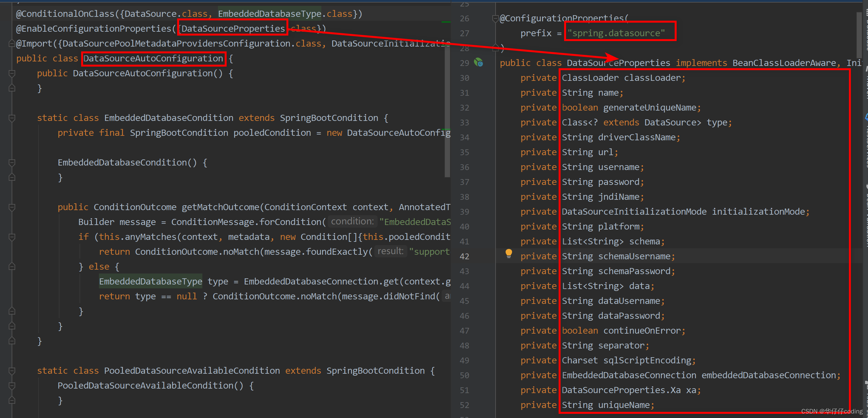Fold the EmbeddedDatabaseCondition() constructor
The width and height of the screenshot is (868, 418).
point(12,163)
